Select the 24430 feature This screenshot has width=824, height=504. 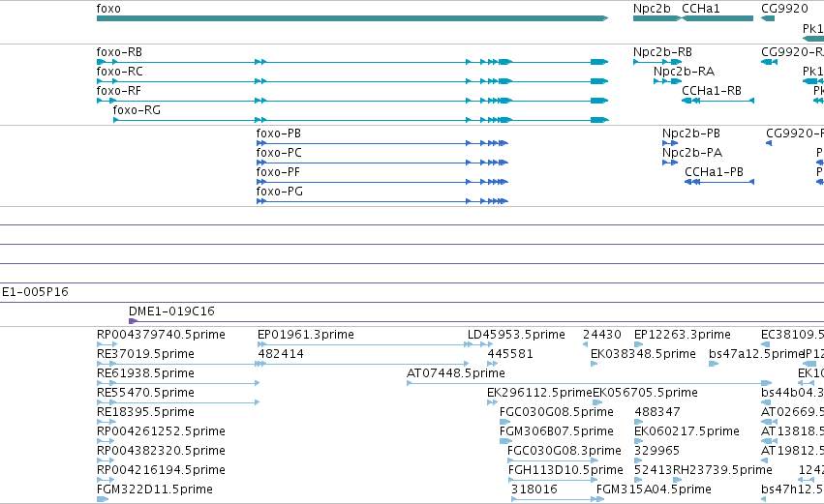point(586,344)
